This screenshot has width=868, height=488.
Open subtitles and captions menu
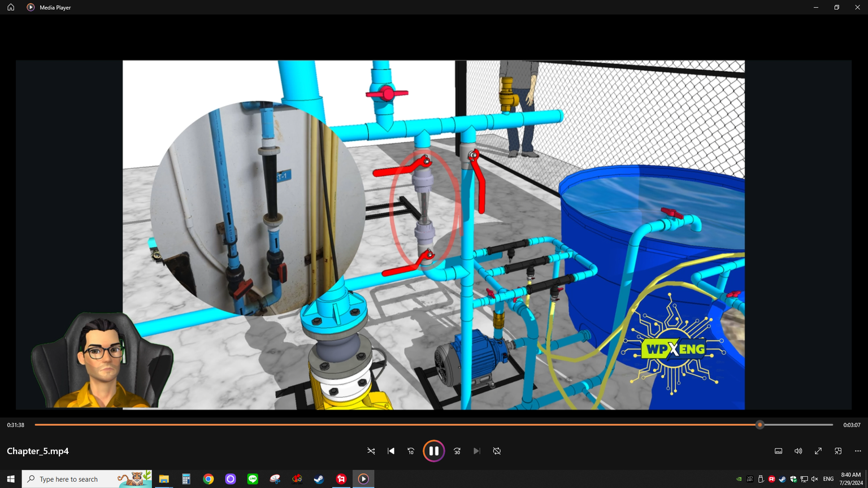(778, 451)
